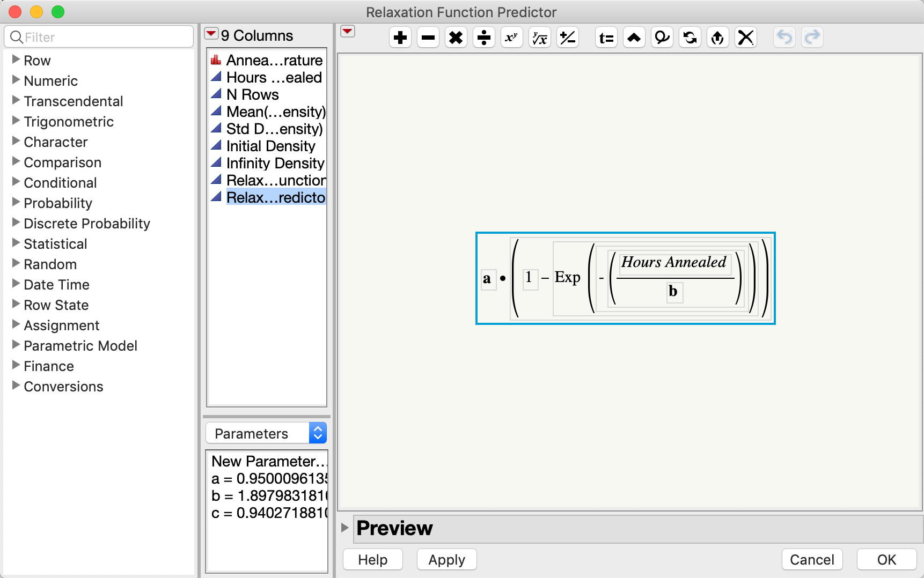Viewport: 924px width, 578px height.
Task: Toggle the sign with the +/- icon
Action: click(x=567, y=38)
